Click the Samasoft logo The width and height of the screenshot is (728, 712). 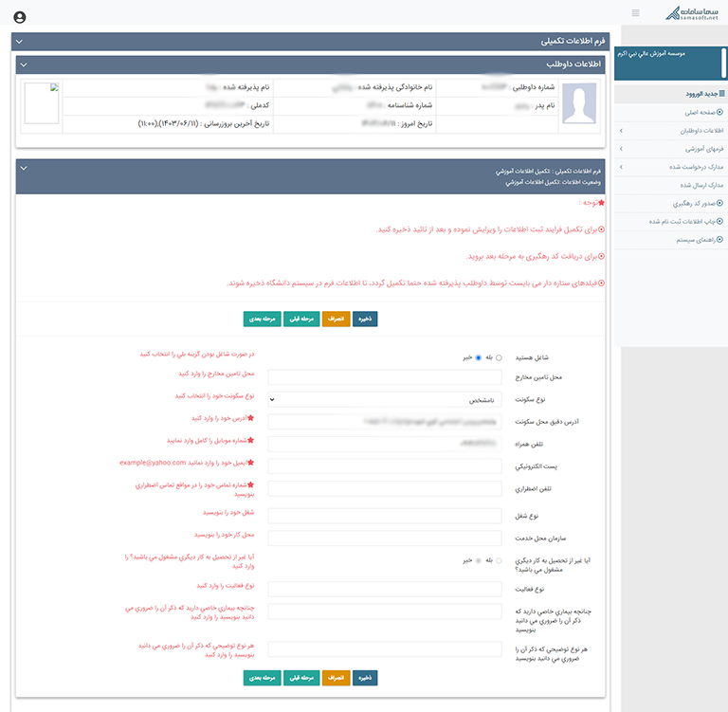click(x=691, y=13)
